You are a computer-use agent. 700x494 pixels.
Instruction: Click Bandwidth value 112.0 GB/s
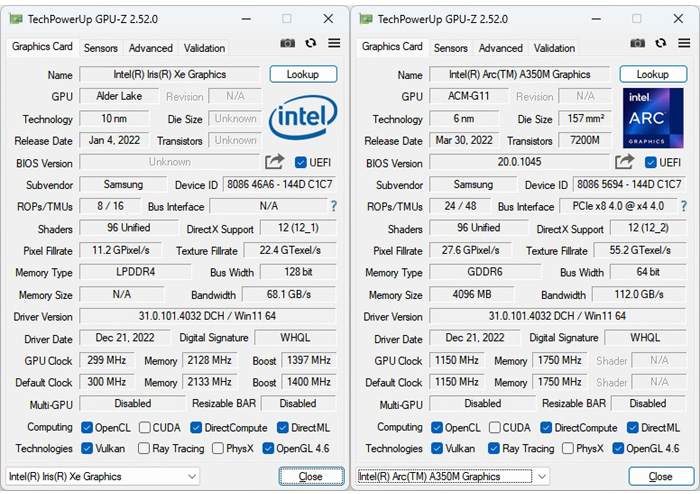(639, 295)
